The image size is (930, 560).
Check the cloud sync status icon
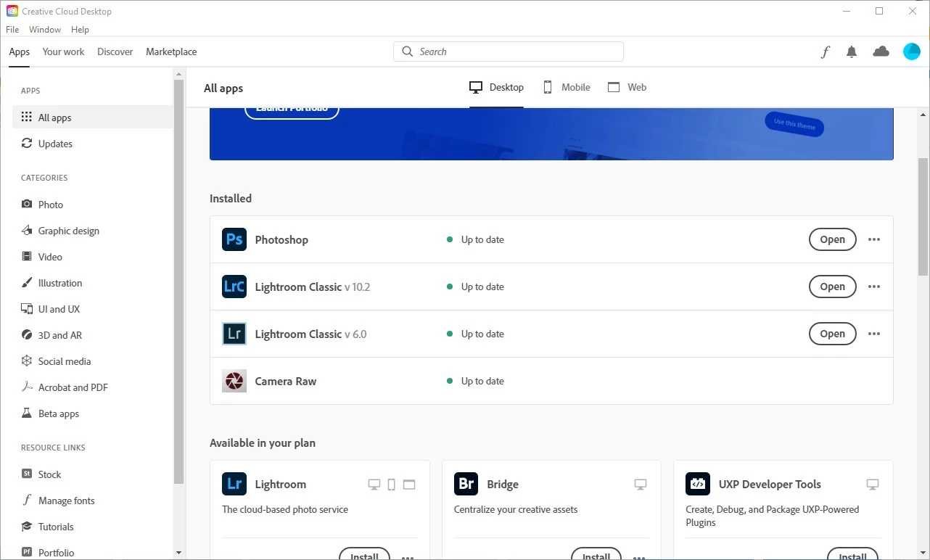pyautogui.click(x=881, y=52)
